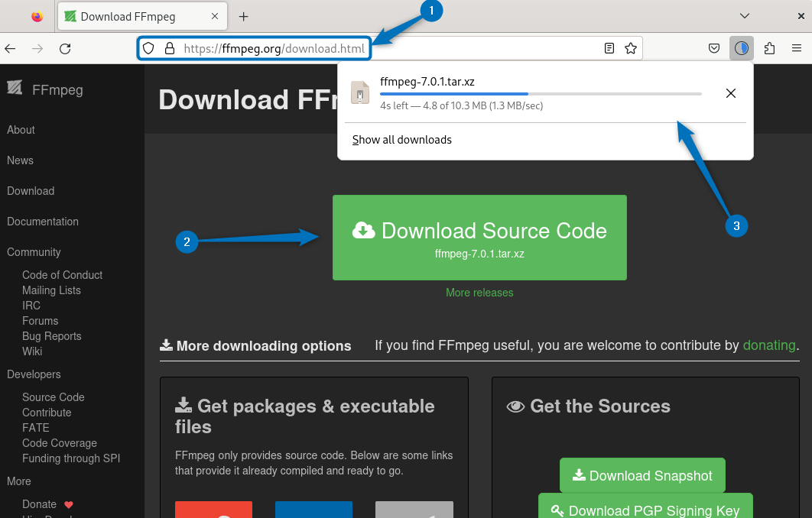Click the padlock site security icon
812x518 pixels.
(x=168, y=47)
